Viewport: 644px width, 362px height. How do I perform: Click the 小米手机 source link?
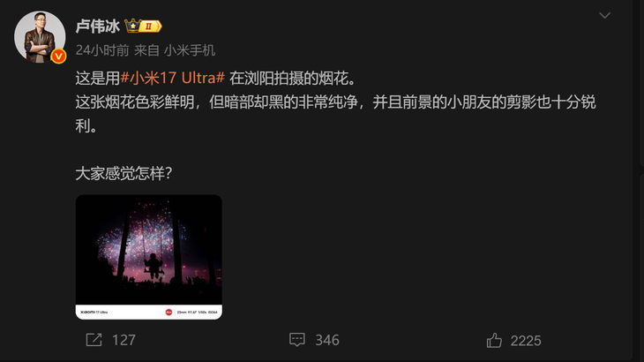190,50
